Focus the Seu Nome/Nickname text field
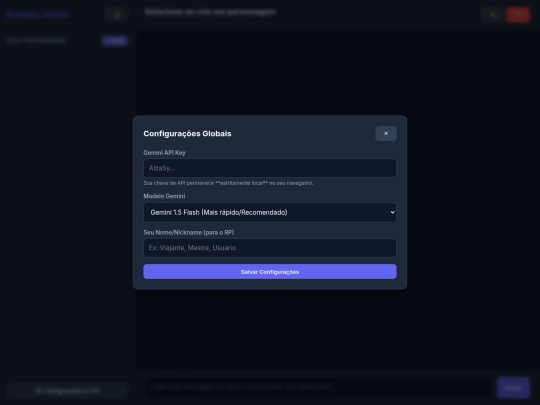The height and width of the screenshot is (405, 540). pyautogui.click(x=270, y=248)
